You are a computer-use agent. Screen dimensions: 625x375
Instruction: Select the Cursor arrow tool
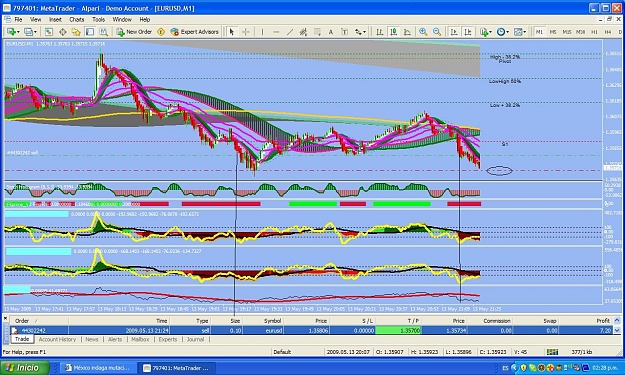(232, 32)
